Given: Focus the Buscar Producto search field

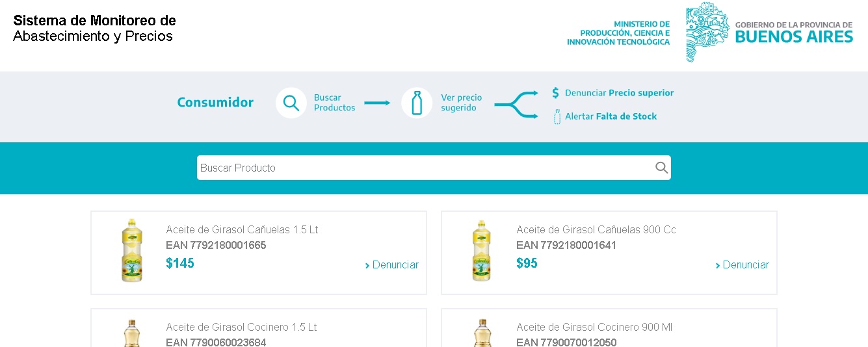Looking at the screenshot, I should click(434, 168).
